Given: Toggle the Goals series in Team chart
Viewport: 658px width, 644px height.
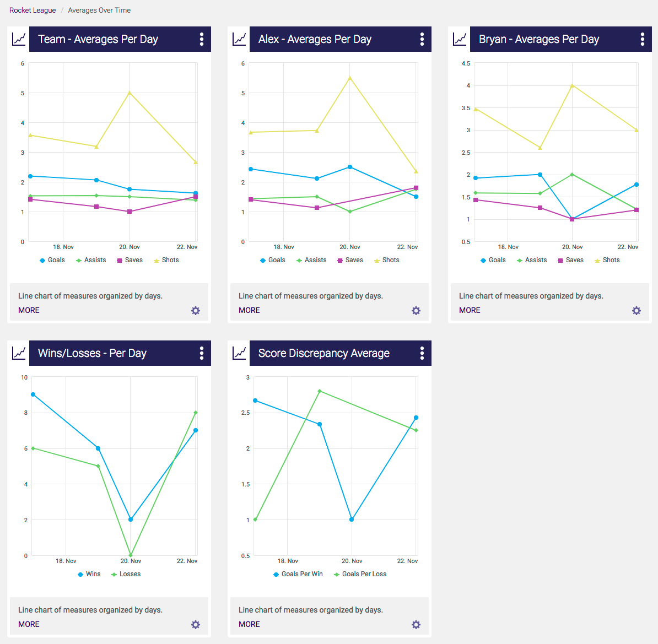Looking at the screenshot, I should click(x=52, y=259).
